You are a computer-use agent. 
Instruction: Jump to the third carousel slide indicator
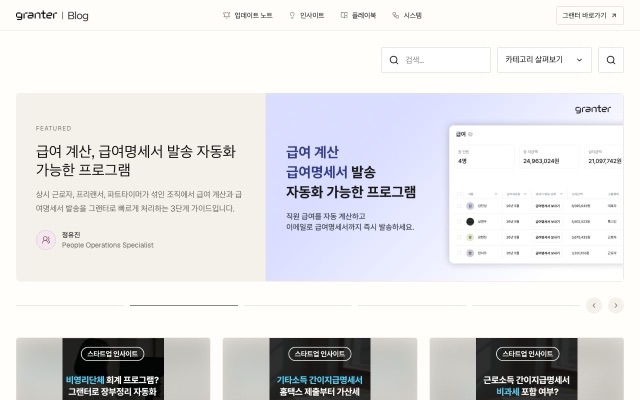tap(298, 305)
